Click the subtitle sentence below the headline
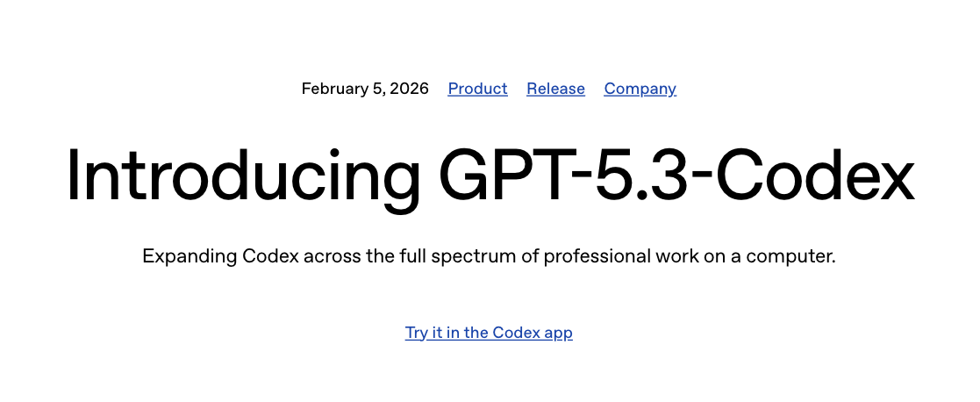 (x=489, y=257)
